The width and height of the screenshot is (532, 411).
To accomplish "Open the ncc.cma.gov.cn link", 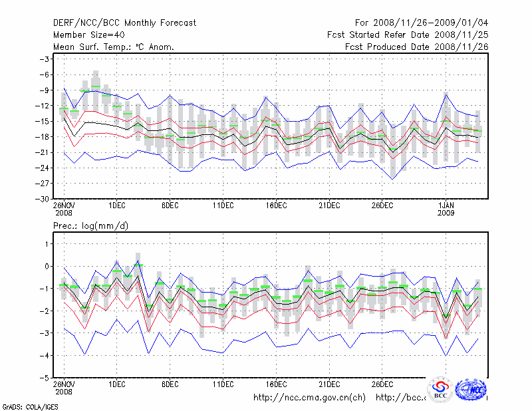I will (309, 398).
